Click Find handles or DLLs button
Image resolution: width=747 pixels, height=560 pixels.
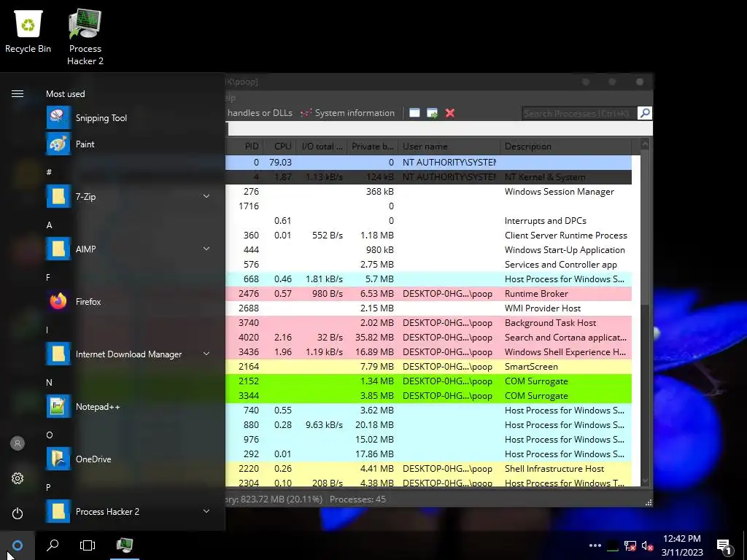point(260,113)
